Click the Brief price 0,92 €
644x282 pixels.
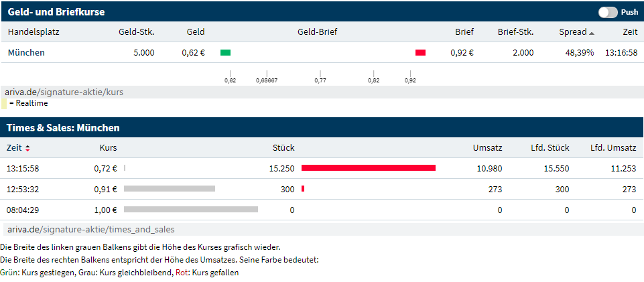[x=462, y=53]
